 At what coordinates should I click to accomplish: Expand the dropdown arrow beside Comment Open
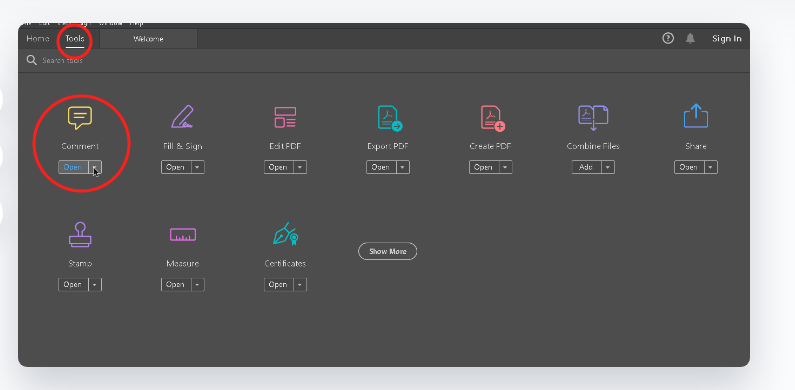(95, 167)
